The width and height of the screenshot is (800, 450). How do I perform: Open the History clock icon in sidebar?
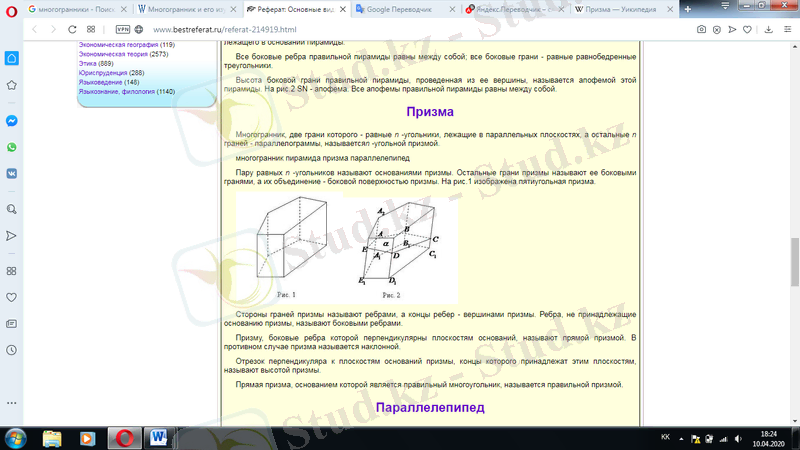tap(11, 350)
